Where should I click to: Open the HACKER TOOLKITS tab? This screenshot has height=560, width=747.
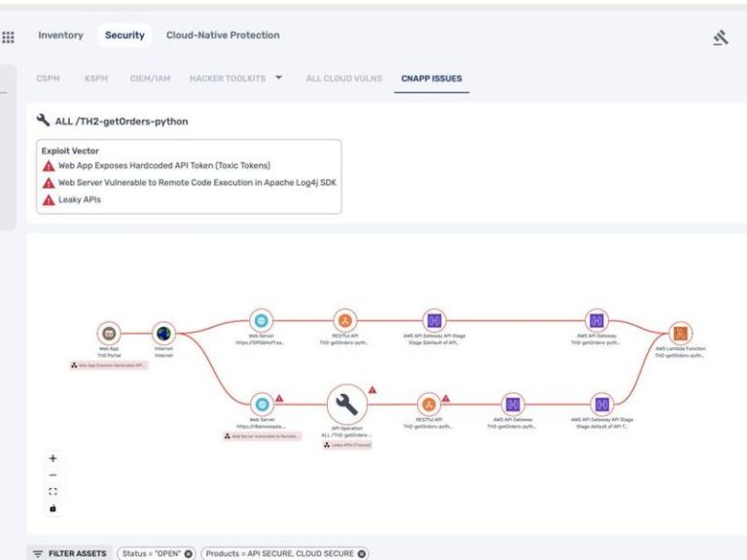coord(228,79)
